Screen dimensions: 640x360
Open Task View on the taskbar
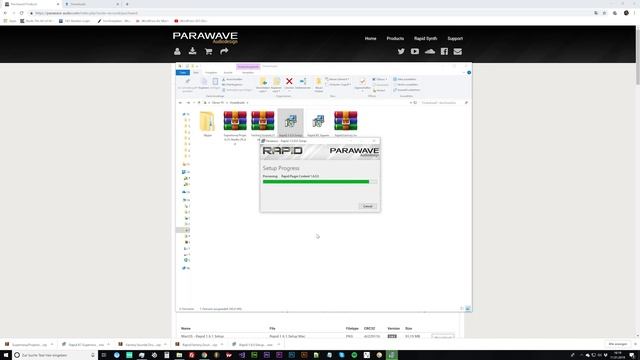click(104, 355)
